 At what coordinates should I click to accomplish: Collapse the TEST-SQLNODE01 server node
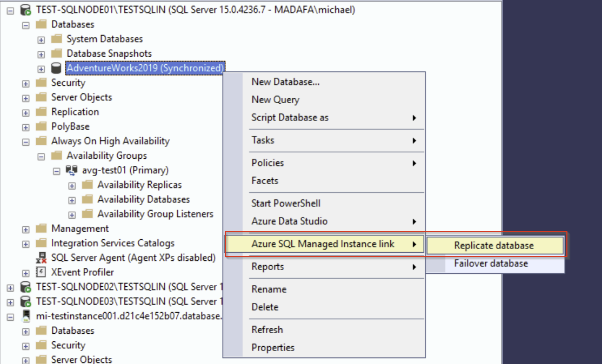click(x=10, y=11)
